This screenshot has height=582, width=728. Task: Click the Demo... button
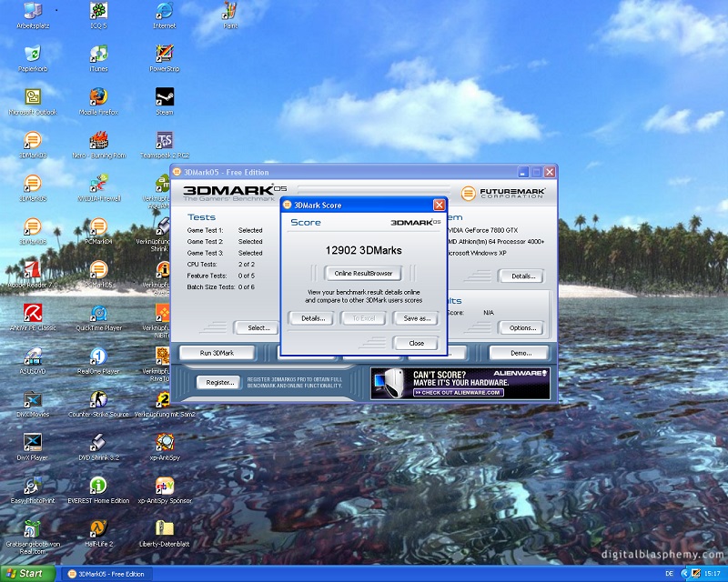[521, 353]
